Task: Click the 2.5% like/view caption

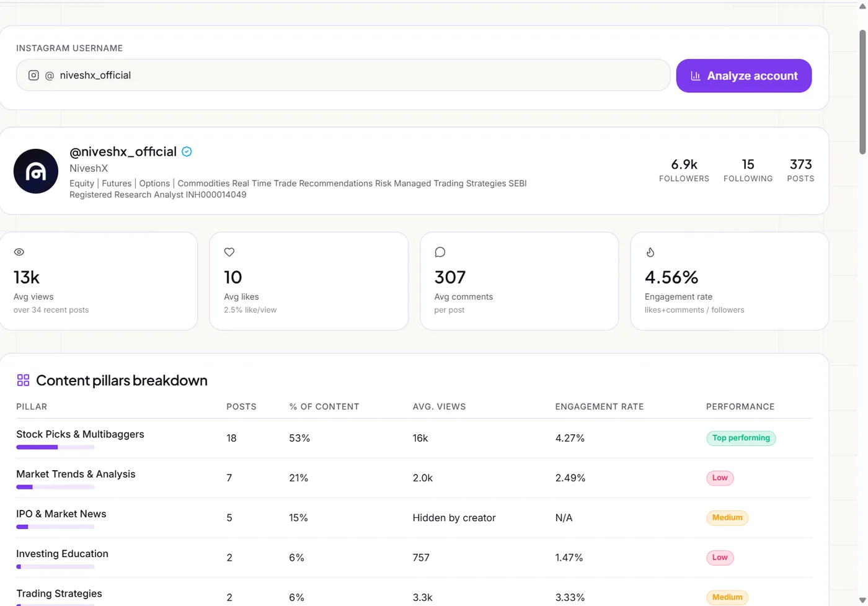Action: pos(250,310)
